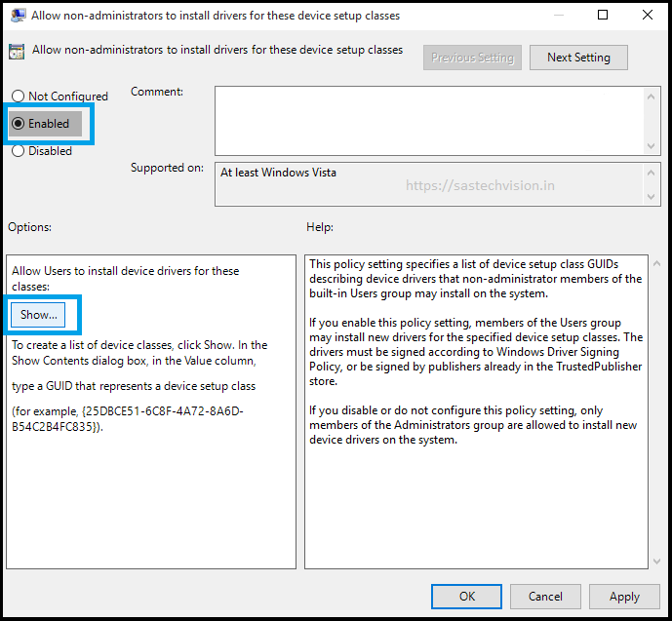Screen dimensions: 672x621
Task: Click the Help description text pane
Action: coord(476,409)
